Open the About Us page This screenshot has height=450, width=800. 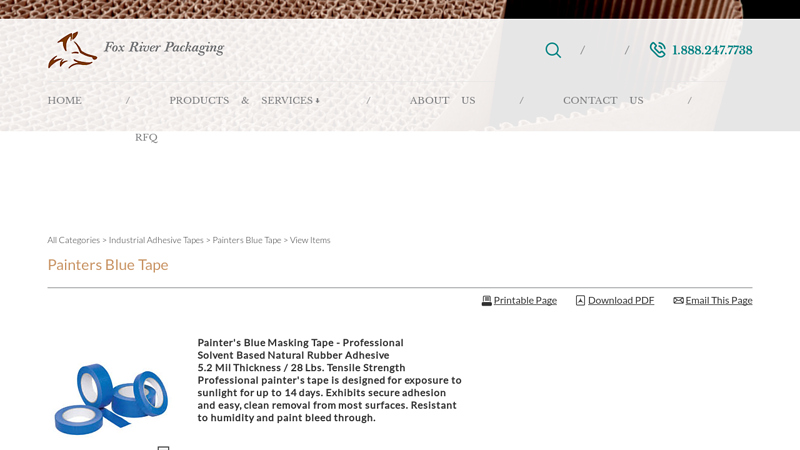(x=442, y=100)
